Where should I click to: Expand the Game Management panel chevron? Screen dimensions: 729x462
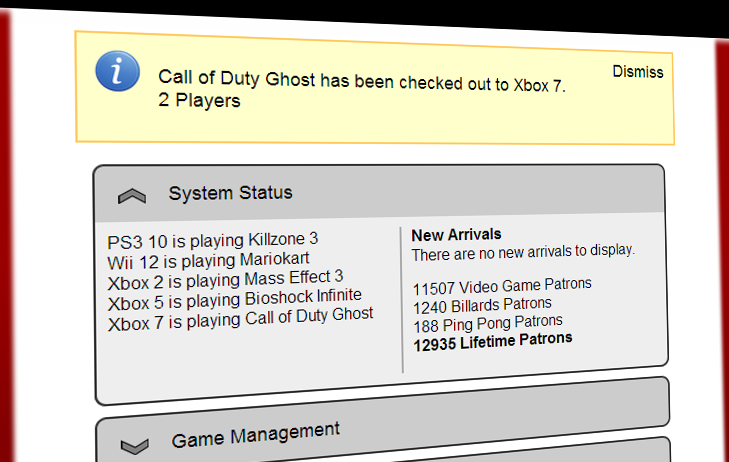pyautogui.click(x=135, y=446)
